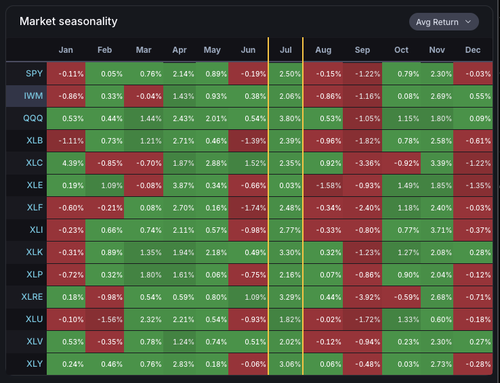The height and width of the screenshot is (383, 500).
Task: Select XLE April cell showing 3.87%
Action: [179, 185]
